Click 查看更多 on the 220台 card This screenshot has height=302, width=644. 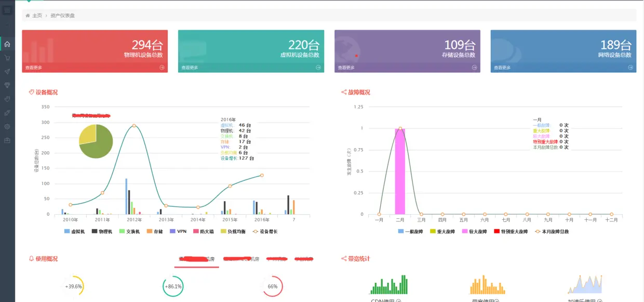point(190,68)
